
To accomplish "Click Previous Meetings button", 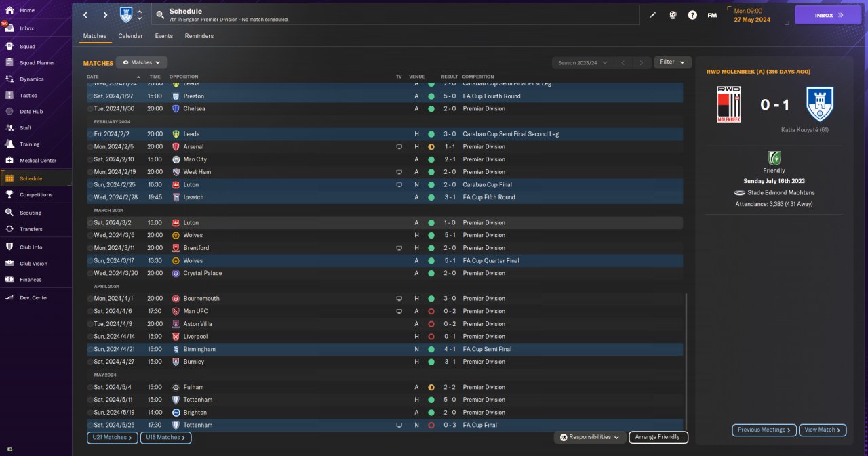I will click(764, 430).
